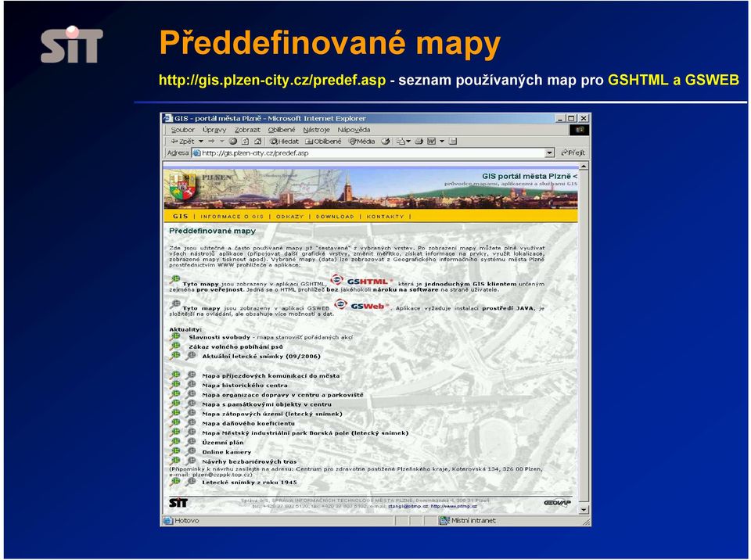The image size is (751, 560).
Task: Open Aktuální letecké snímky (09/2006) link
Action: (x=261, y=357)
